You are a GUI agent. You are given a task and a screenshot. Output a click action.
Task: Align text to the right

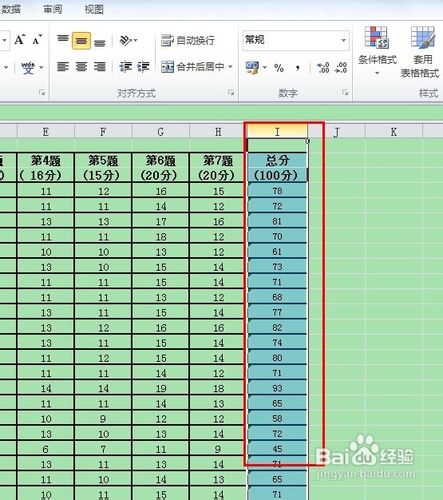(x=100, y=67)
